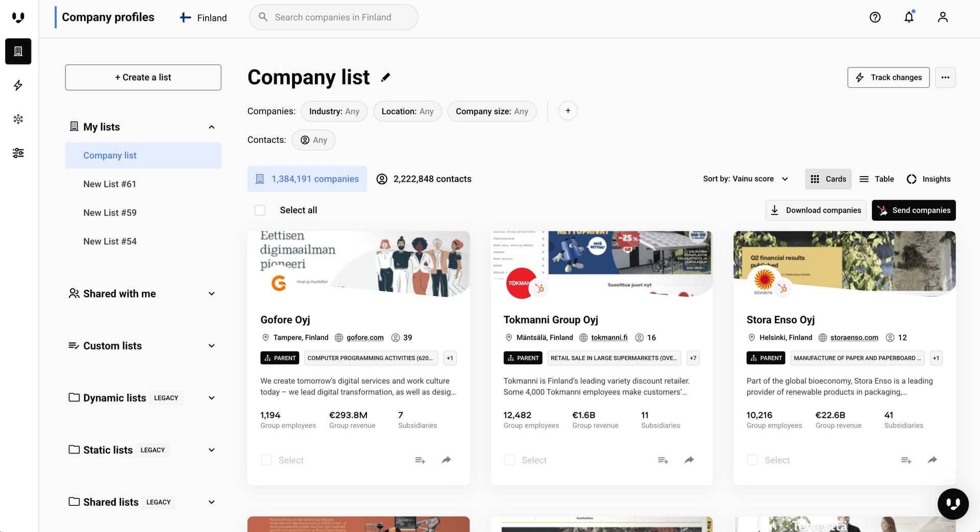This screenshot has width=980, height=532.
Task: Switch to the Cards view
Action: click(828, 179)
